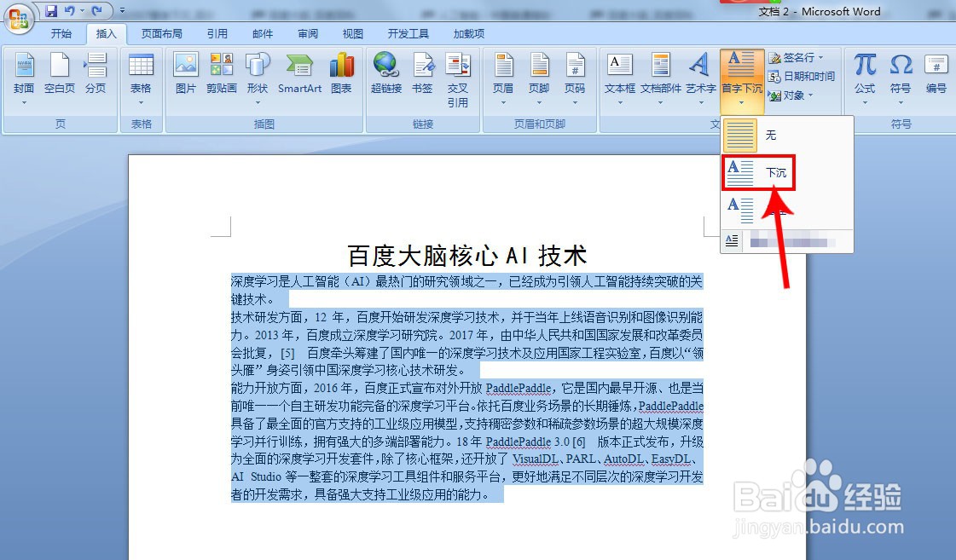Image resolution: width=956 pixels, height=560 pixels.
Task: Open the 艺术字 WordArt gallery
Action: pyautogui.click(x=700, y=78)
